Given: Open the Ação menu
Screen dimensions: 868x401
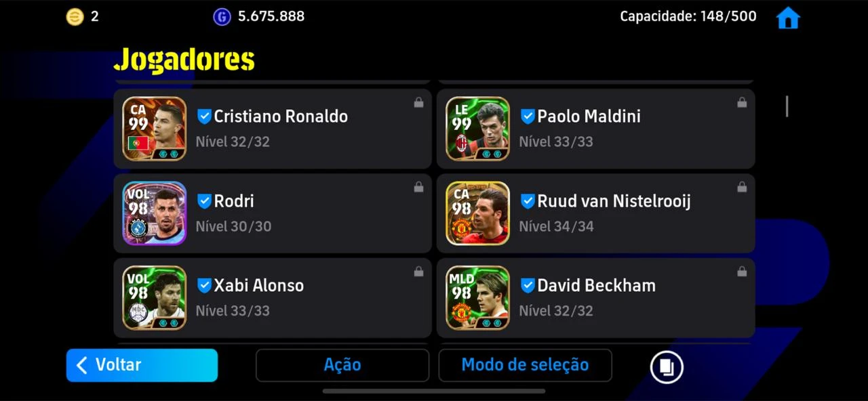Looking at the screenshot, I should 342,365.
